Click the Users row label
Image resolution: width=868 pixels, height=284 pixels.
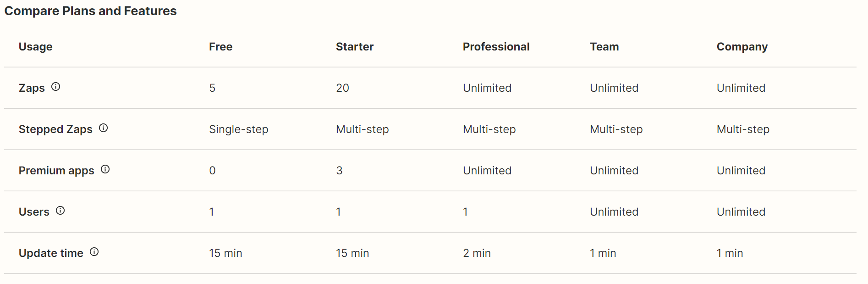point(34,212)
